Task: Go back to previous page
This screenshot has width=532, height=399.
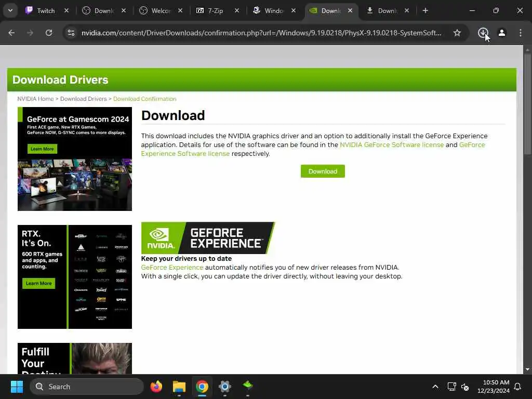Action: pos(11,33)
